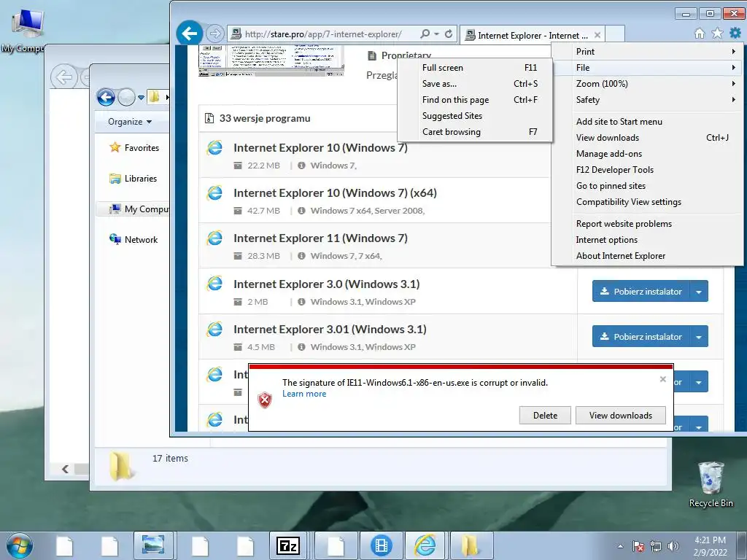Click the rear window's scroll left arrow

point(66,469)
